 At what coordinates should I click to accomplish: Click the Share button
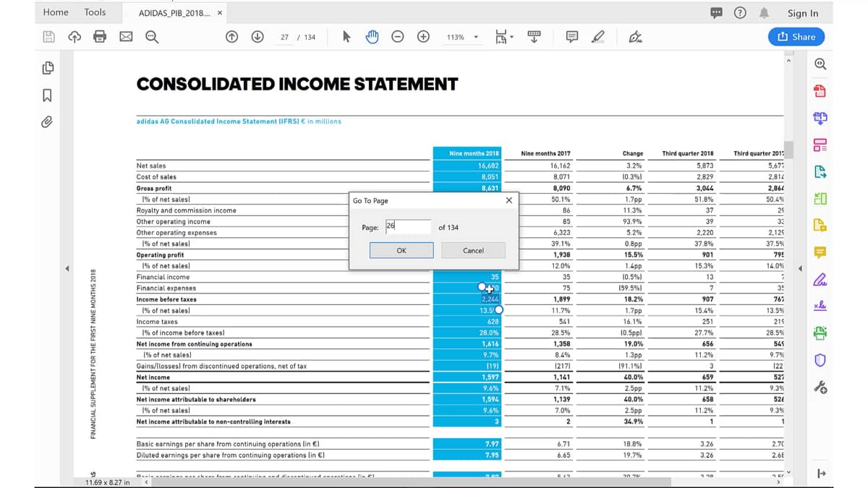click(x=796, y=37)
